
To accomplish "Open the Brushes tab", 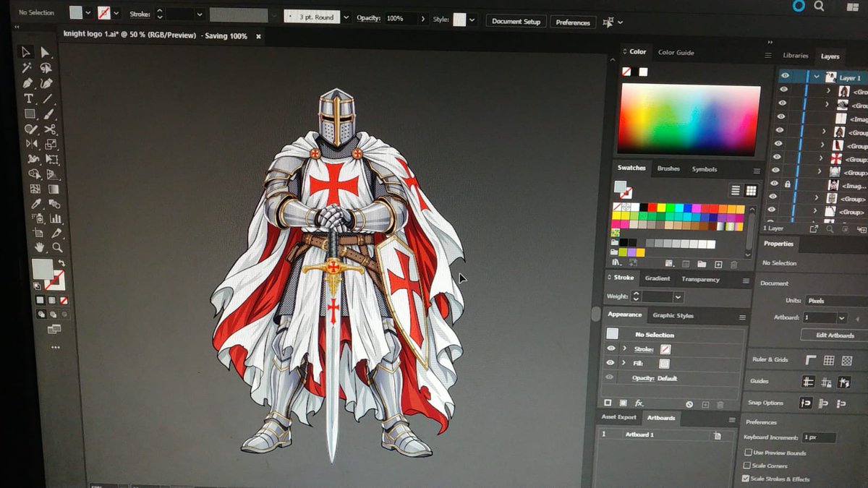I will 668,169.
